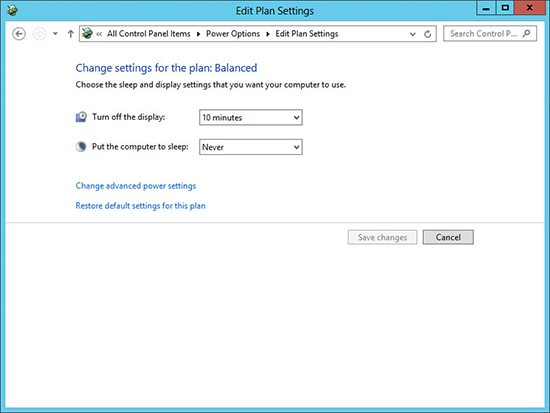Expand the address bar hidden path chevrons
Image resolution: width=550 pixels, height=413 pixels.
coord(99,34)
